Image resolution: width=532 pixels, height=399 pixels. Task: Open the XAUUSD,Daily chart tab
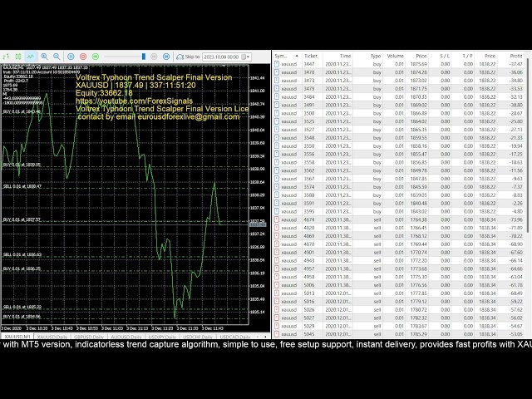point(52,335)
